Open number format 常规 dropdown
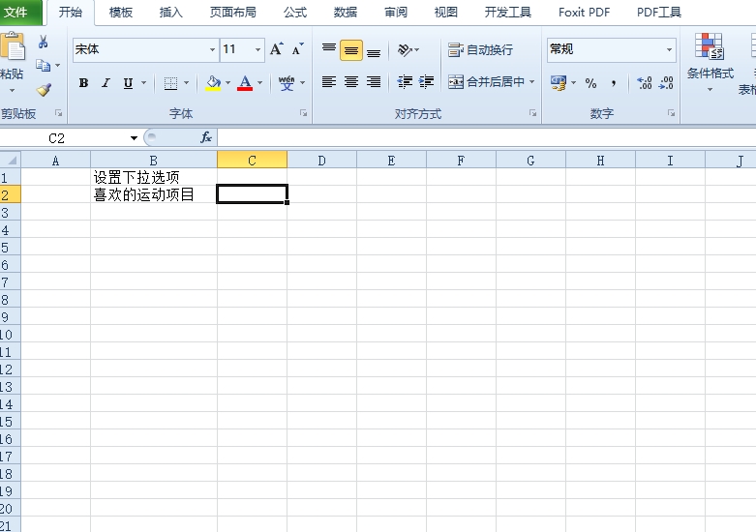This screenshot has height=532, width=756. pos(669,49)
